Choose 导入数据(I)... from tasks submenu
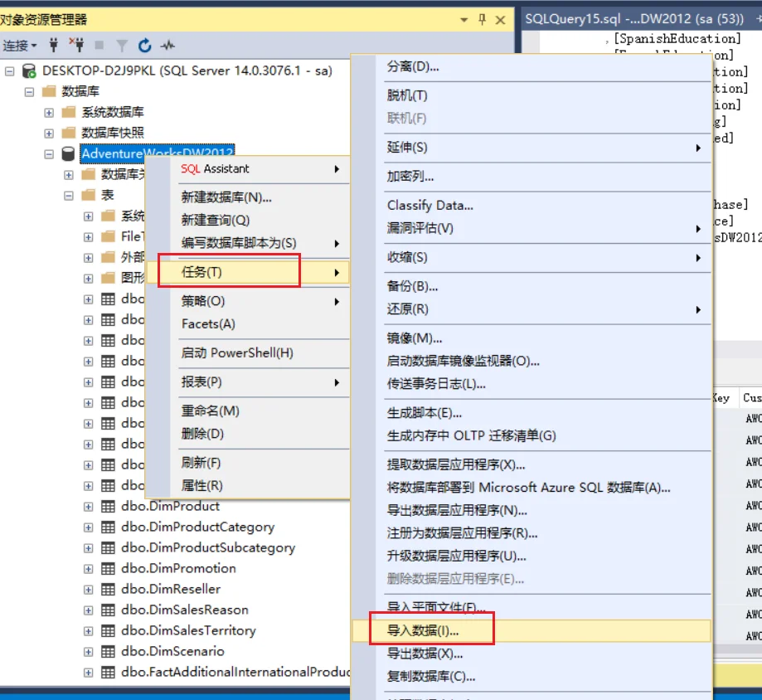This screenshot has height=700, width=762. (x=531, y=631)
